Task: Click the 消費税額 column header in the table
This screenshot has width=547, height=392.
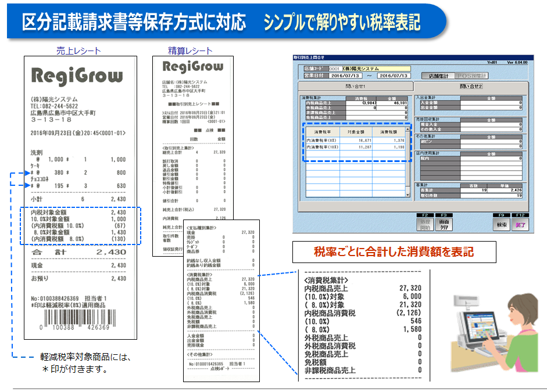Action: [x=389, y=132]
